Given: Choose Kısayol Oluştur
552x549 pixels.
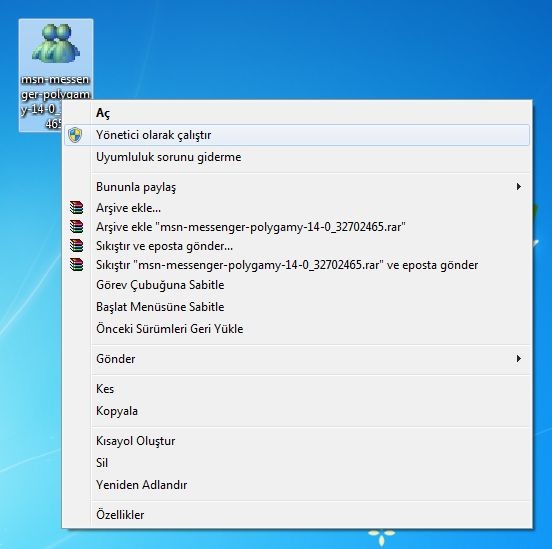Looking at the screenshot, I should pyautogui.click(x=297, y=441).
